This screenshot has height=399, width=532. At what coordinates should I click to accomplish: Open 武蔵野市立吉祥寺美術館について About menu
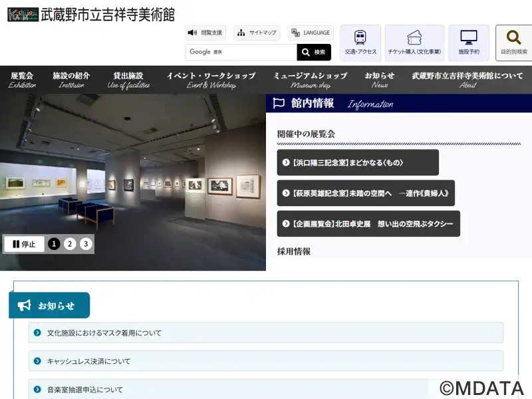click(x=467, y=80)
